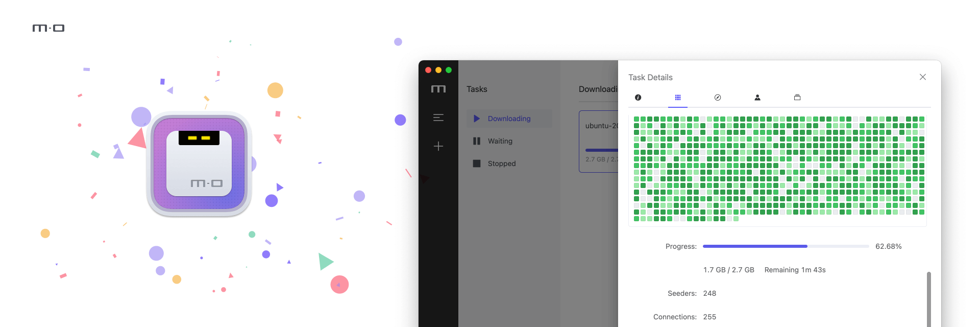Click the large Motrix app icon
The image size is (980, 327).
(199, 163)
